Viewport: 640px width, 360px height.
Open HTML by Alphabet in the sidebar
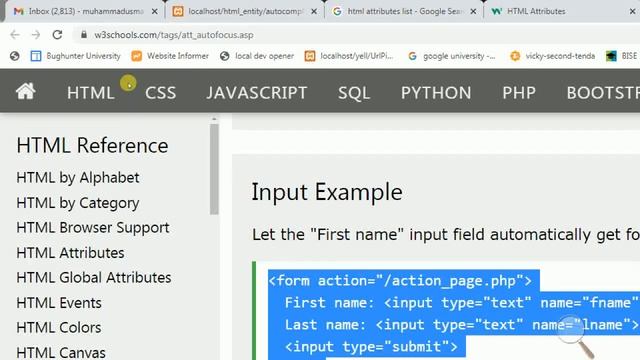tap(78, 178)
